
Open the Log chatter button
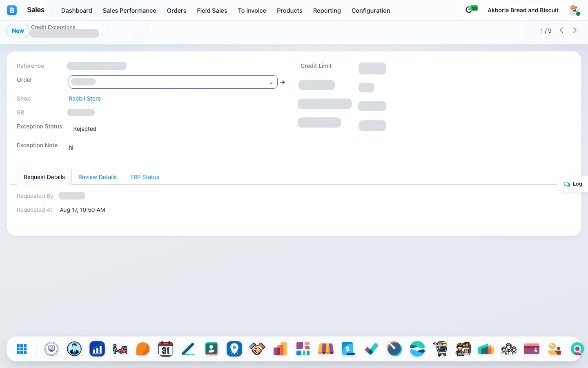coord(573,184)
